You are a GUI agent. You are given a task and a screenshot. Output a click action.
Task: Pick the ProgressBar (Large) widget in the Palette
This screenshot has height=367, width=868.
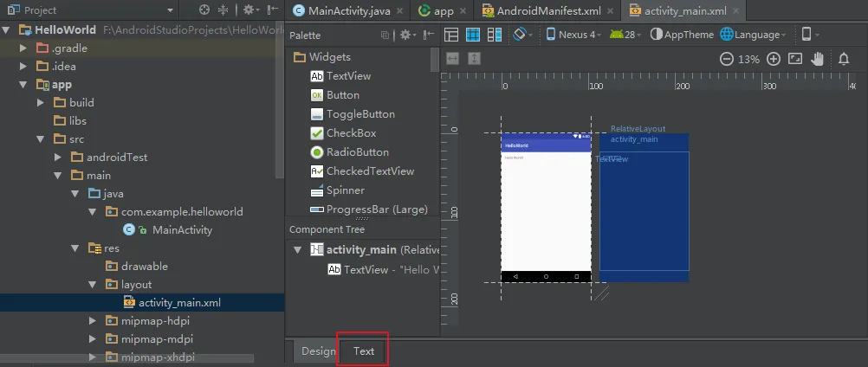click(369, 209)
